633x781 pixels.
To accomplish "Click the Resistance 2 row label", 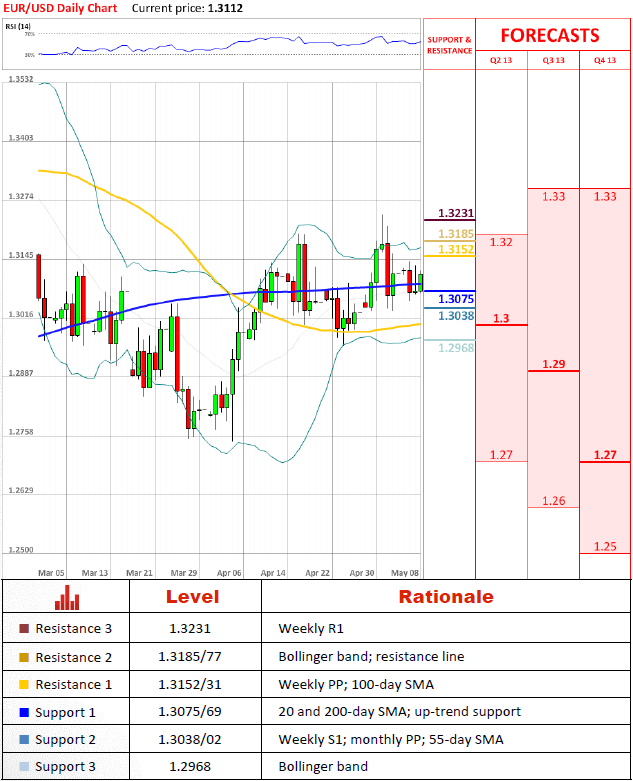I will (74, 657).
